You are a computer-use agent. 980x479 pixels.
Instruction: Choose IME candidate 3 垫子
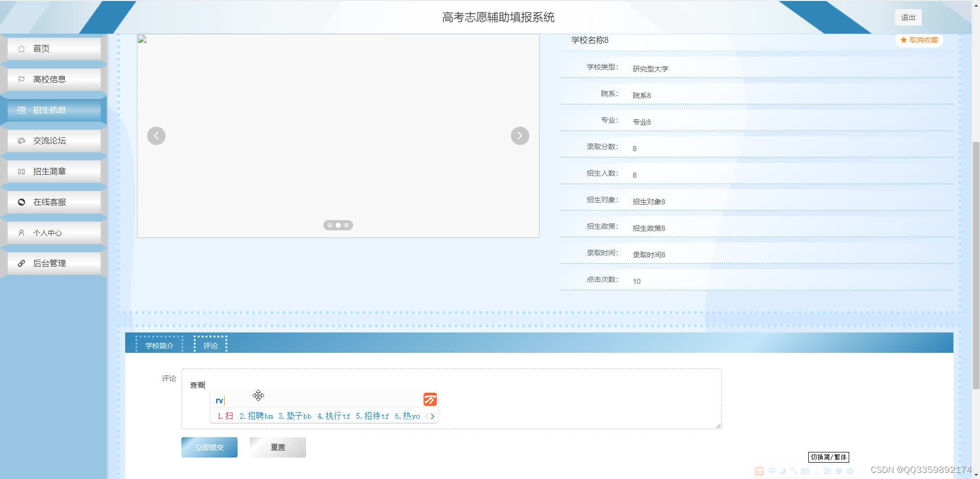(x=295, y=416)
